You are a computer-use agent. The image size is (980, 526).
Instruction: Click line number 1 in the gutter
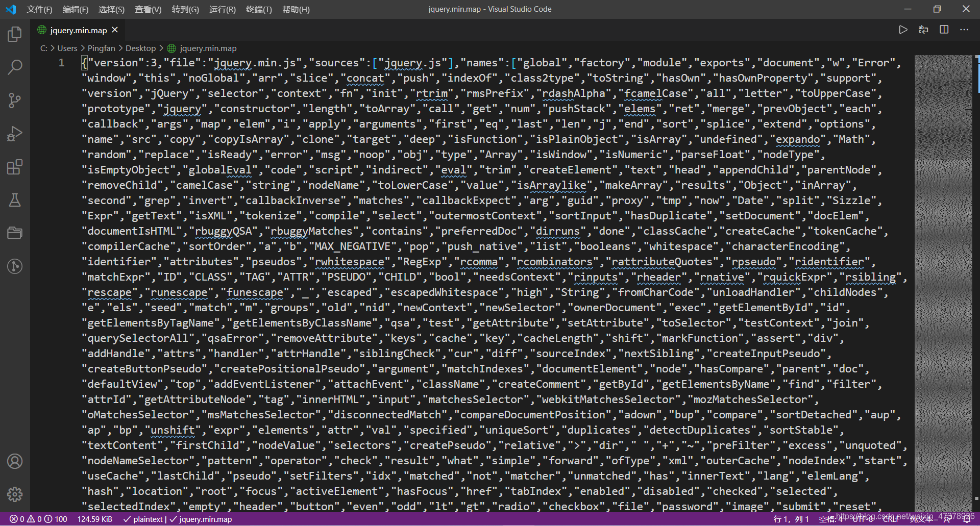coord(61,63)
